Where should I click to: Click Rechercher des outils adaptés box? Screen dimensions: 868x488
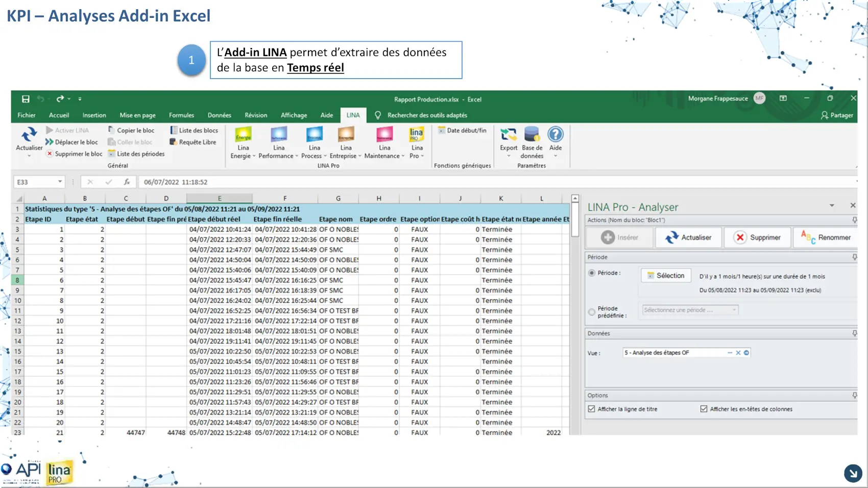[x=427, y=115]
